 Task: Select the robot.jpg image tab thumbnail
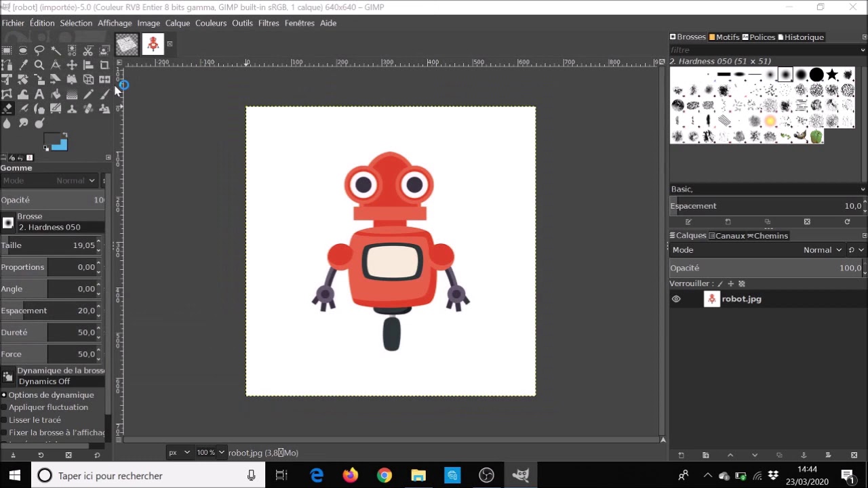tap(153, 45)
